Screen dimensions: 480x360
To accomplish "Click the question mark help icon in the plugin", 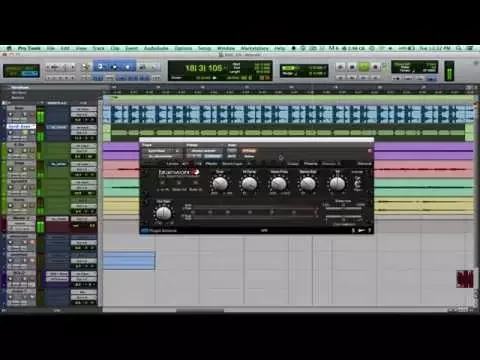I will click(369, 230).
